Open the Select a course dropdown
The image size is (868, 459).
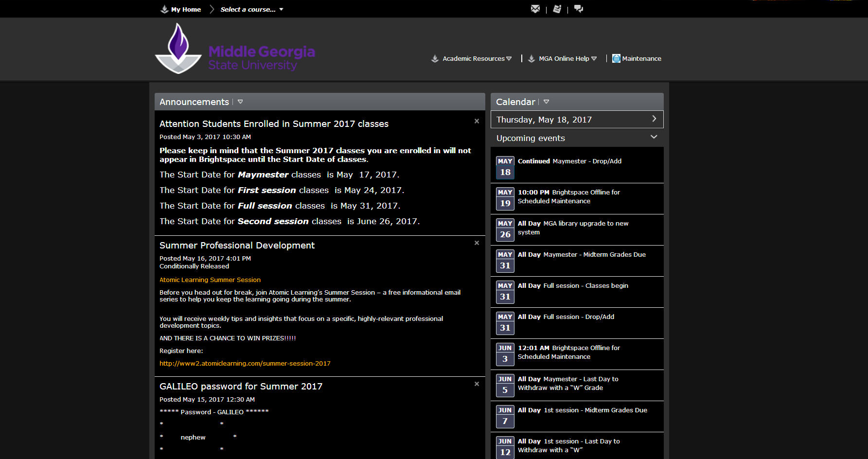tap(251, 9)
